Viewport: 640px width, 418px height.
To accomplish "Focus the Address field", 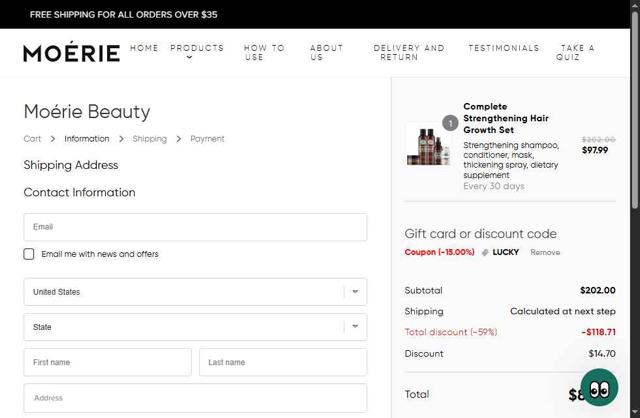I will (195, 398).
